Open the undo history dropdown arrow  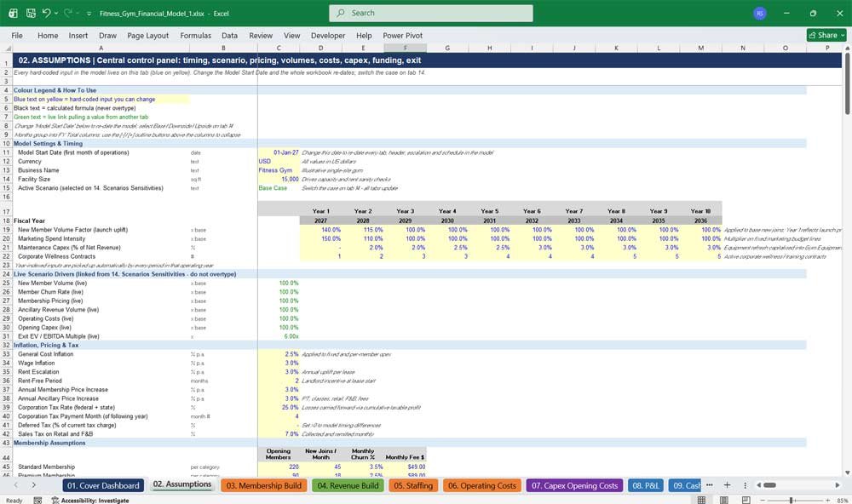point(56,13)
